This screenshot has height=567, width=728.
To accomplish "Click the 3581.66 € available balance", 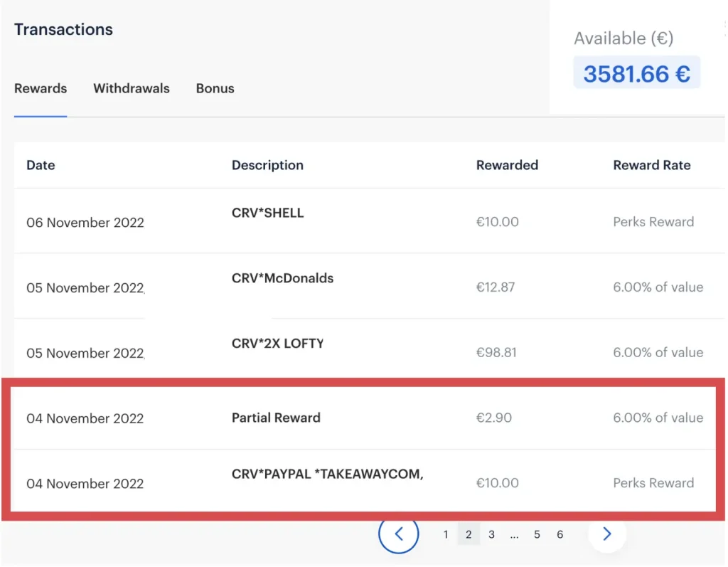I will (636, 73).
